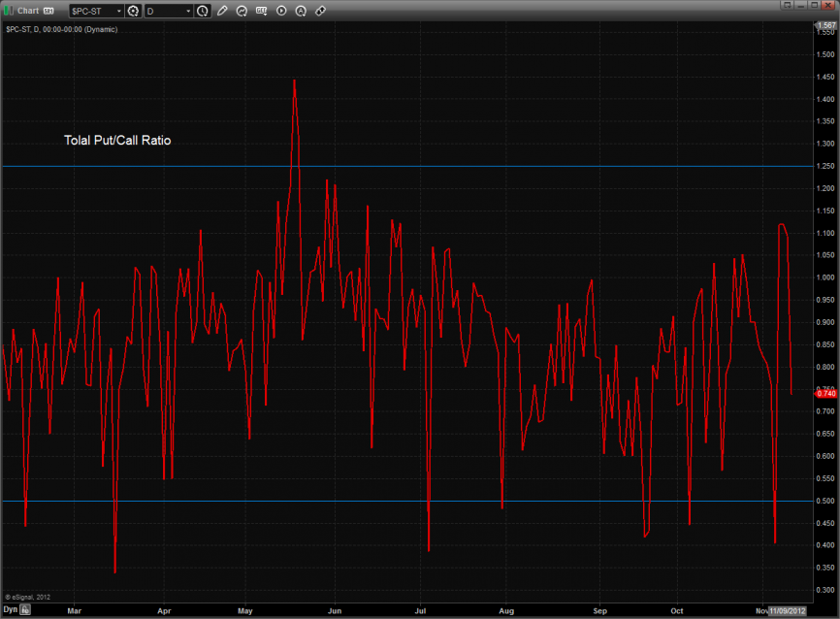Click the Total Put/Call Ratio text label

117,140
